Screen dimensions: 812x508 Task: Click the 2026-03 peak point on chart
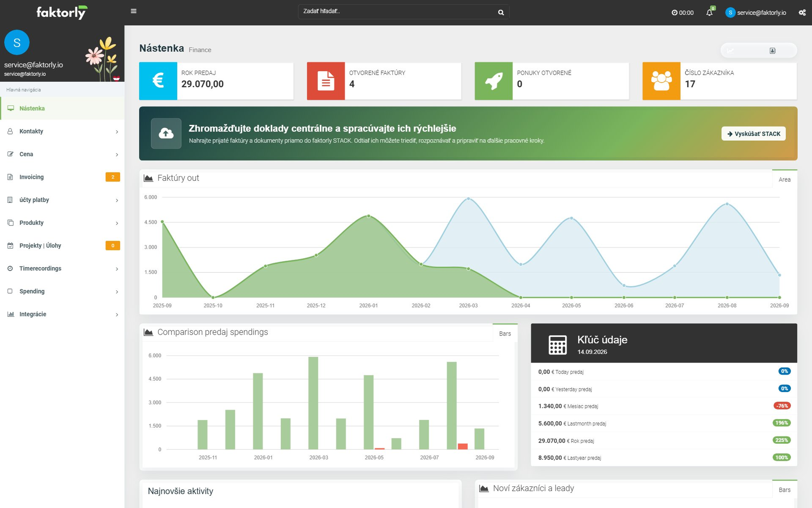[x=468, y=199]
